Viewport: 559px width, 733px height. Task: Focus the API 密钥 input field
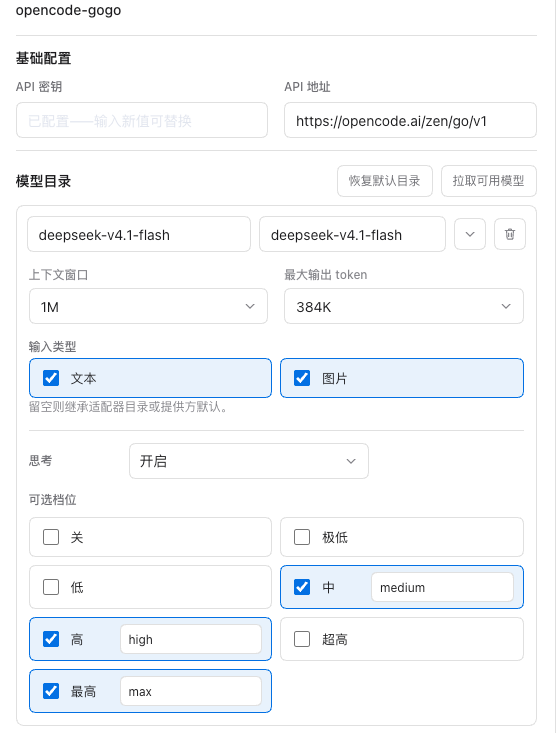tap(142, 121)
